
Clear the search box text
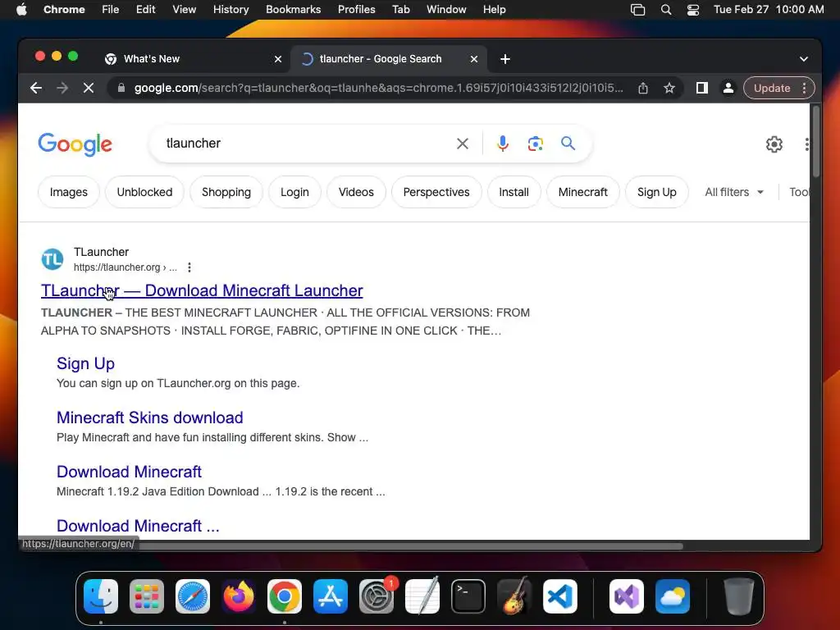[463, 144]
